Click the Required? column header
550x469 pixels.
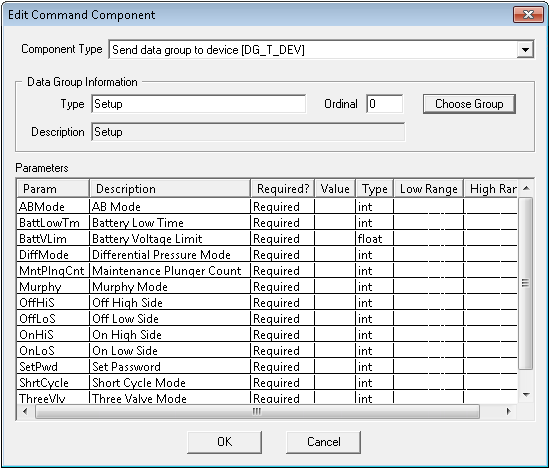click(x=282, y=189)
